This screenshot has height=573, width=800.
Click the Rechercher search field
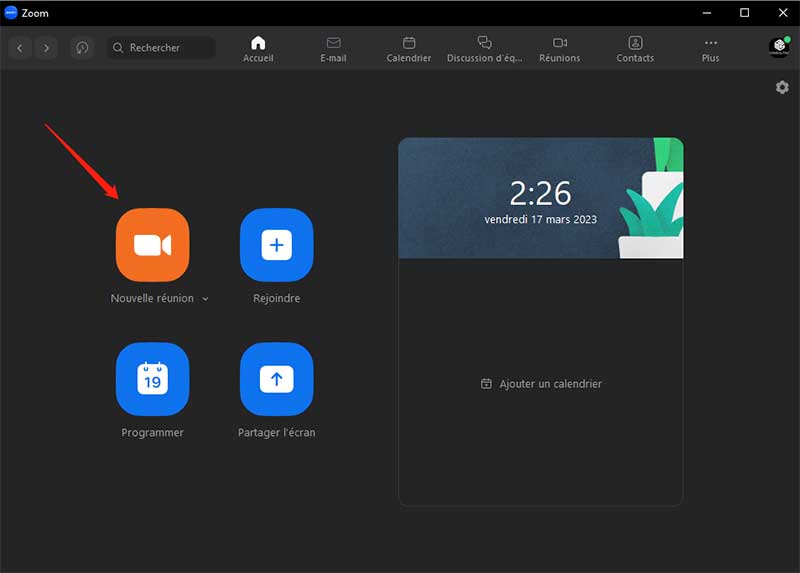coord(162,48)
